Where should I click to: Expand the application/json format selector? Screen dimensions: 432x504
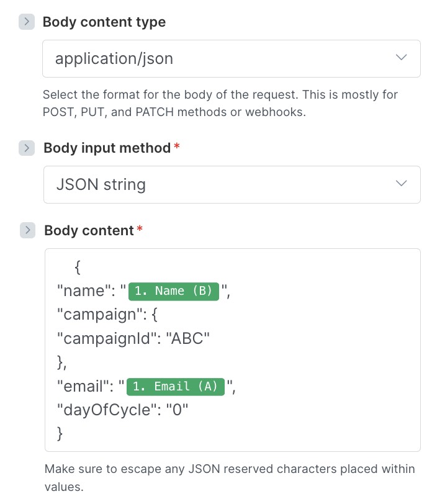231,58
